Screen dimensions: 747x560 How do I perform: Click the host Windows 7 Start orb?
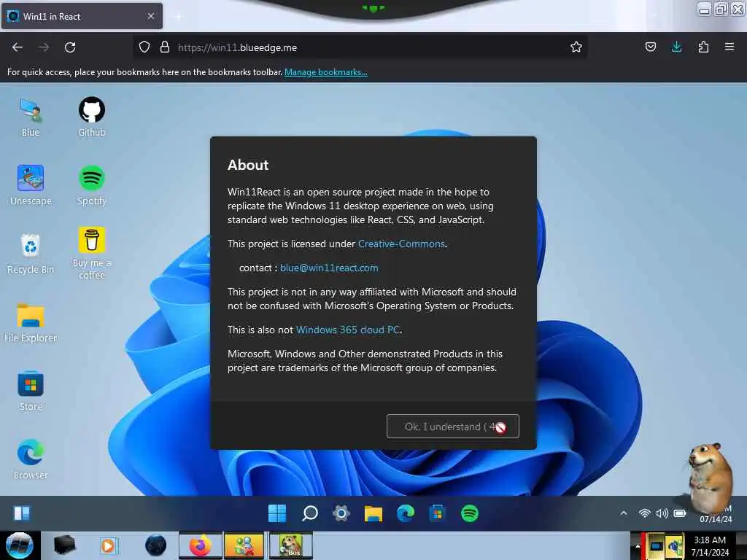pos(19,545)
